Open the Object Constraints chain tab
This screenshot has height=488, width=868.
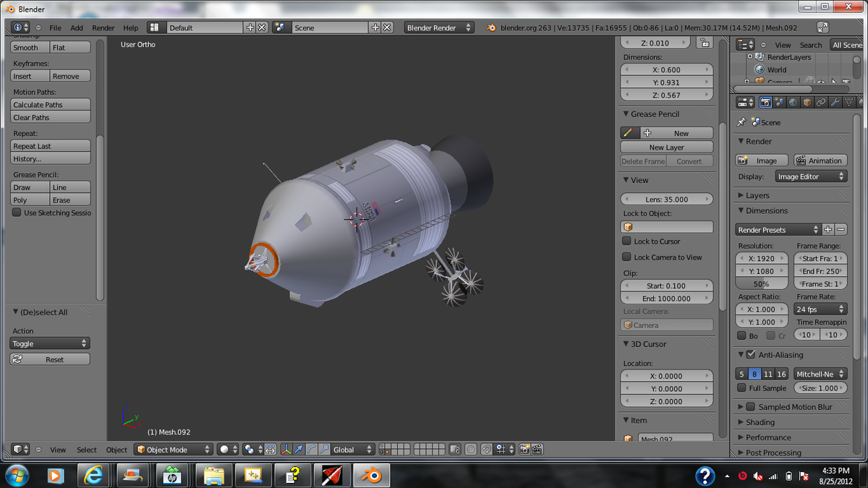820,103
